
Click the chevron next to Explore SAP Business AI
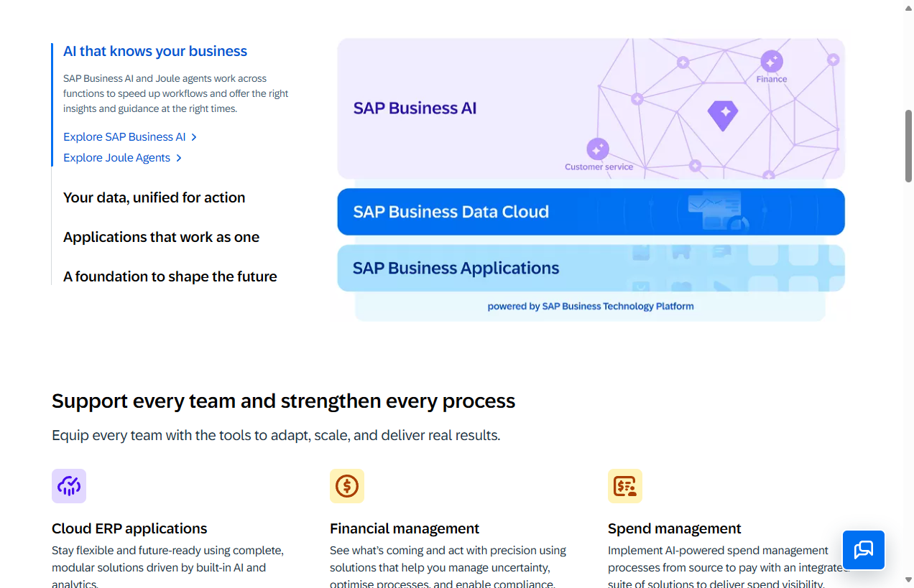point(194,137)
